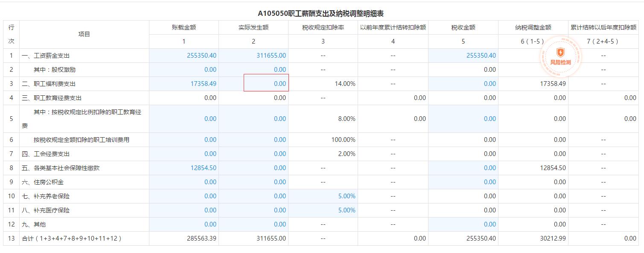Click the 风险检测 risk detection shield icon
Screen dimensions: 644x253
[560, 53]
